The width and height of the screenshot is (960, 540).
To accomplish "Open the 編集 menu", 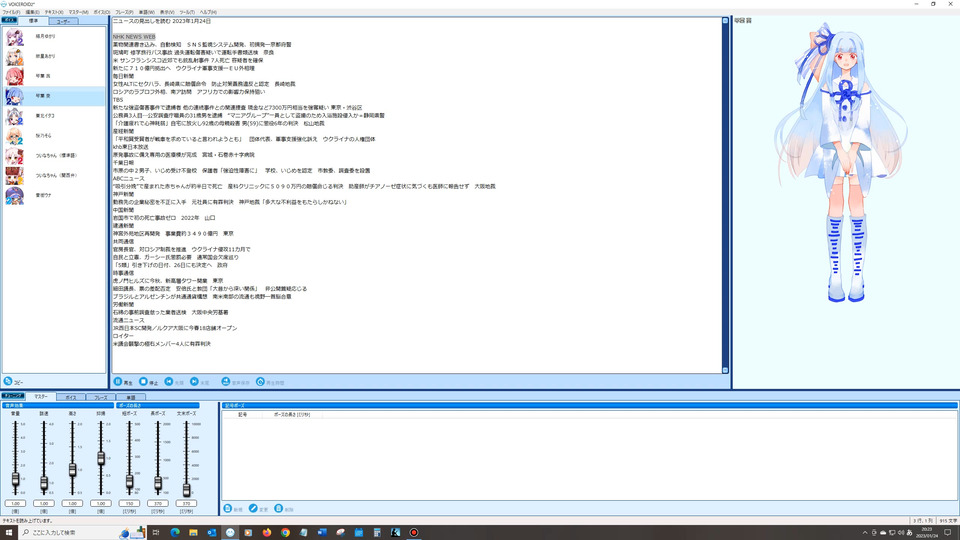I will coord(32,12).
